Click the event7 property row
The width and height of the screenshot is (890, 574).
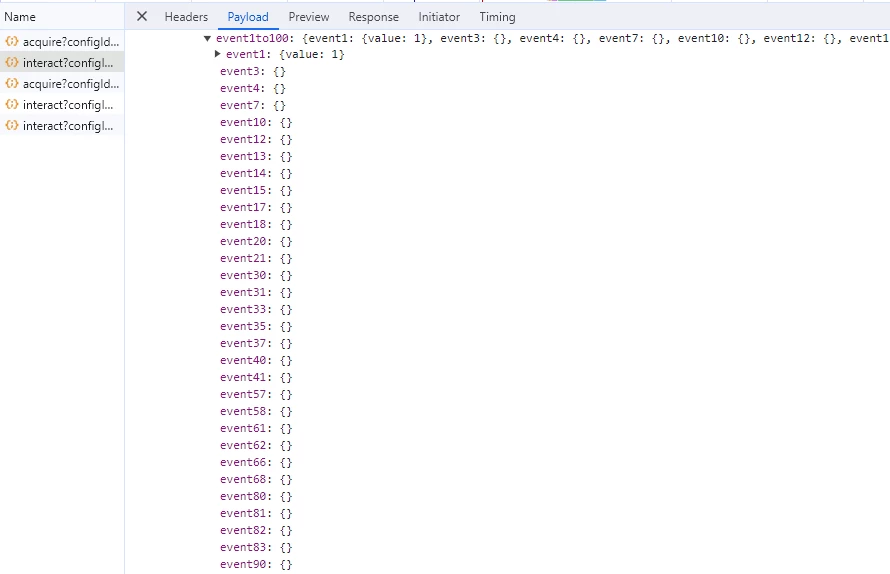tap(253, 106)
